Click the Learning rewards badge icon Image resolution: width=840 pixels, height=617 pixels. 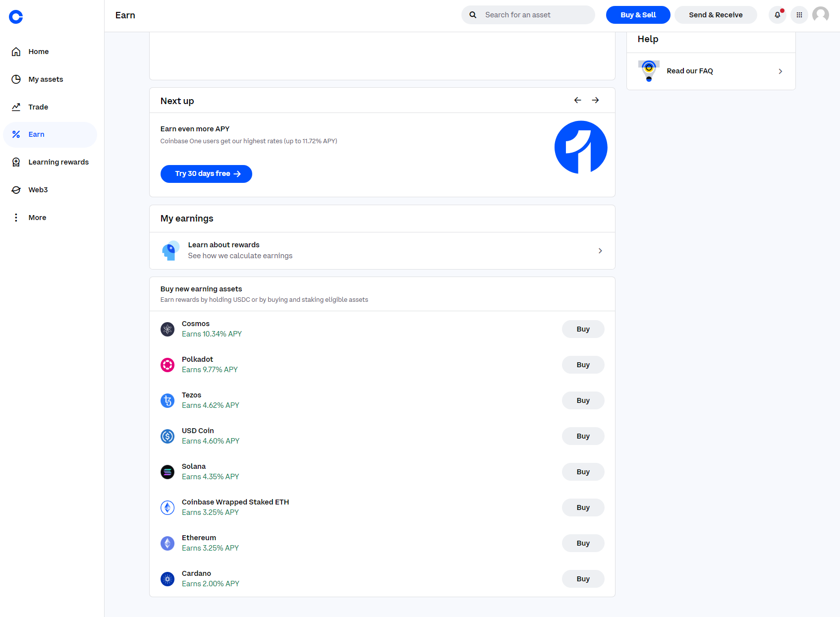(16, 162)
